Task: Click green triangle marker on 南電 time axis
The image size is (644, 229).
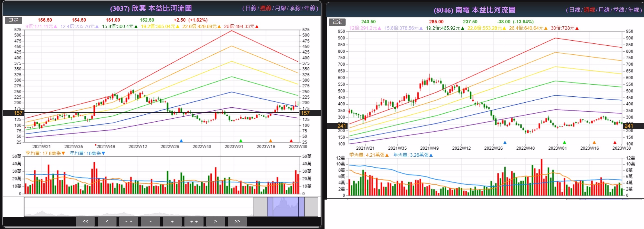Action: tap(564, 142)
